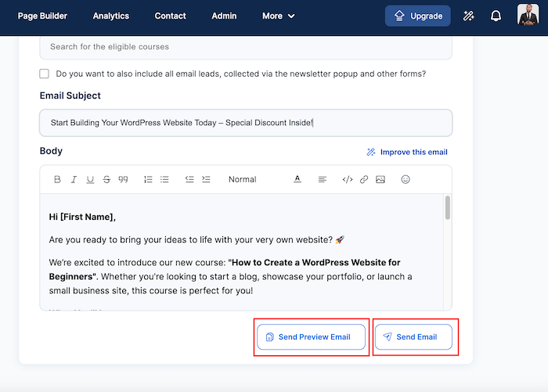Open the text color picker
The width and height of the screenshot is (548, 392).
point(297,180)
